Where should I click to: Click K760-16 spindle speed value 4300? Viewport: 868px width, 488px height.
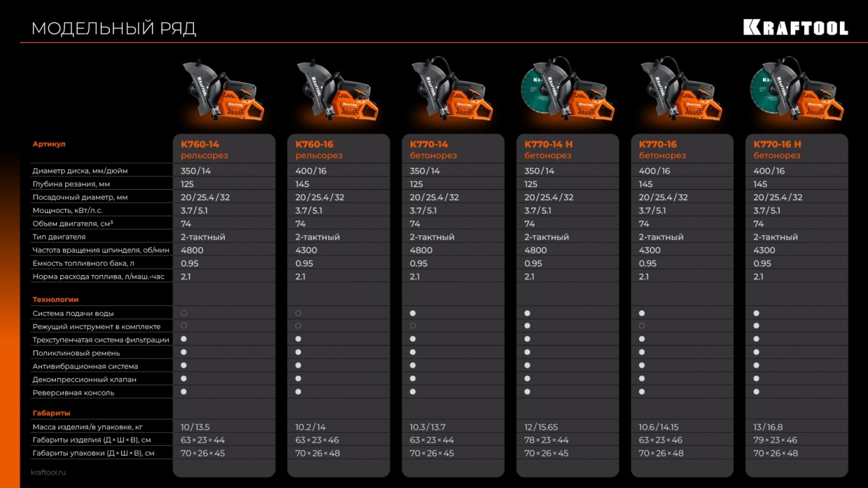pos(307,250)
